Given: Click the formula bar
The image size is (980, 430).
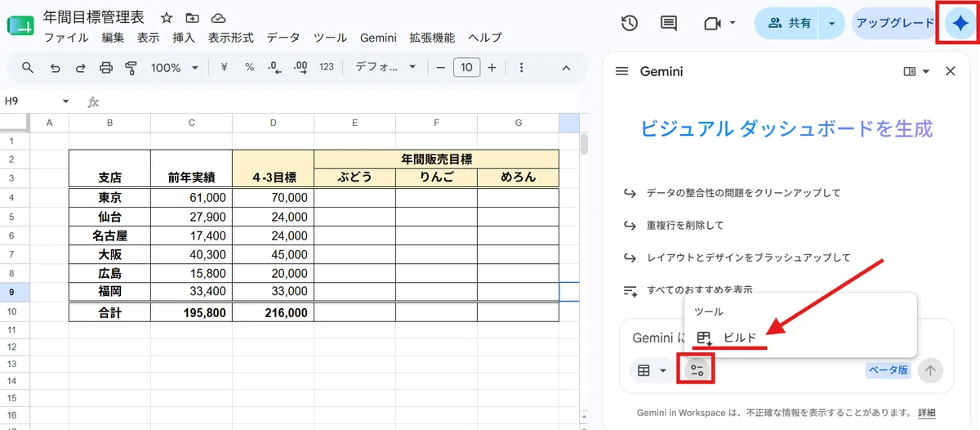Looking at the screenshot, I should pos(343,101).
